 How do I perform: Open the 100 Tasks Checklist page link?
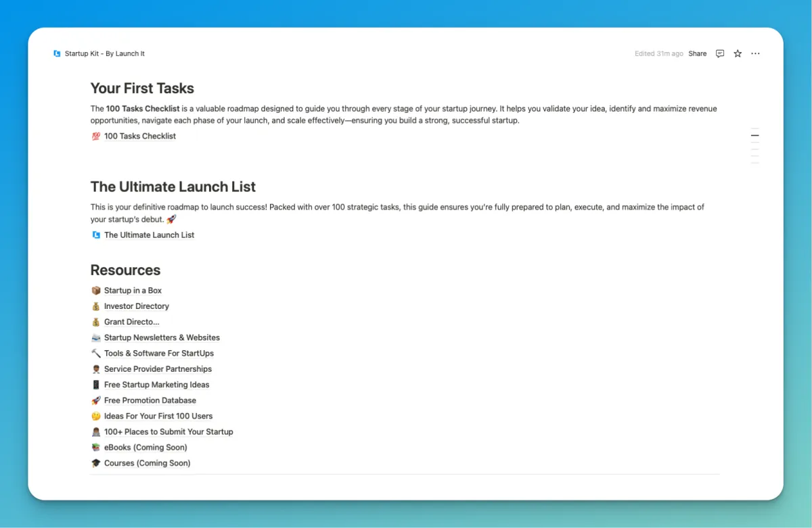[x=140, y=136]
